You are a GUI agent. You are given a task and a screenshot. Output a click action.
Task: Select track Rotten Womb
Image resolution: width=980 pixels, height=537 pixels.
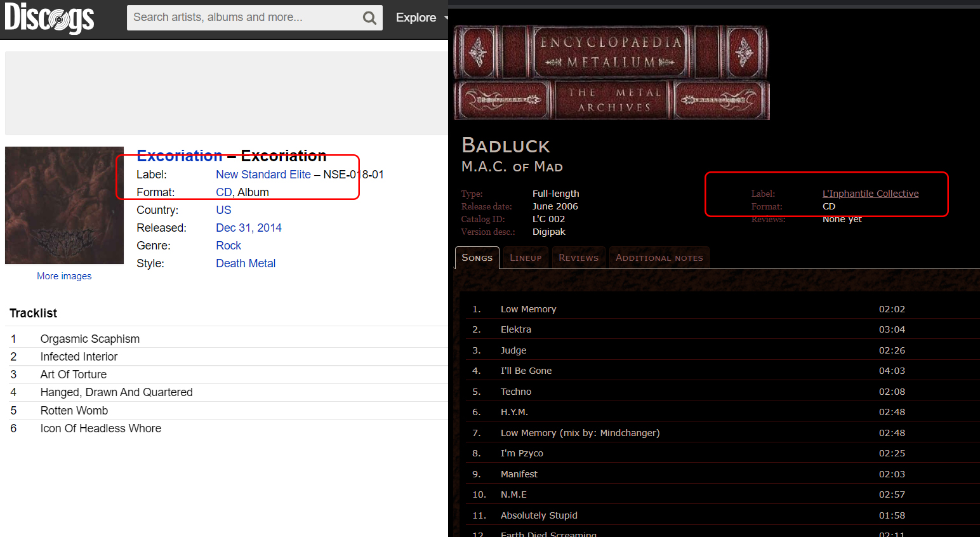tap(74, 411)
